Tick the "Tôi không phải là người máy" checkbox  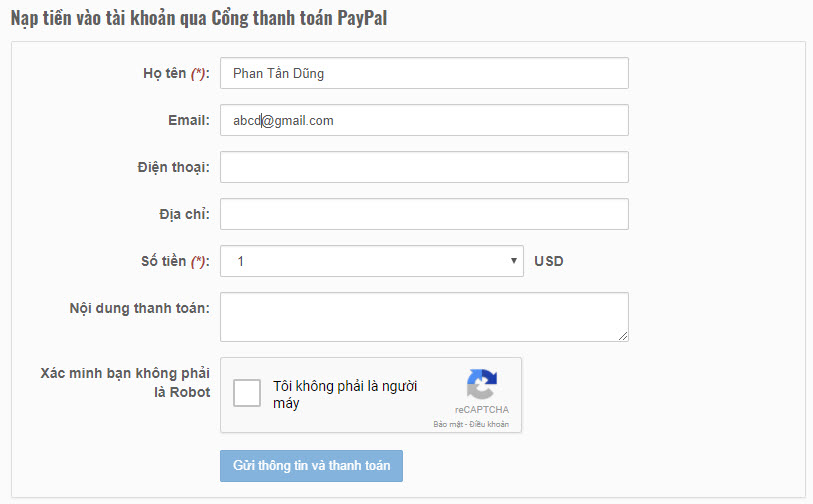(x=247, y=393)
